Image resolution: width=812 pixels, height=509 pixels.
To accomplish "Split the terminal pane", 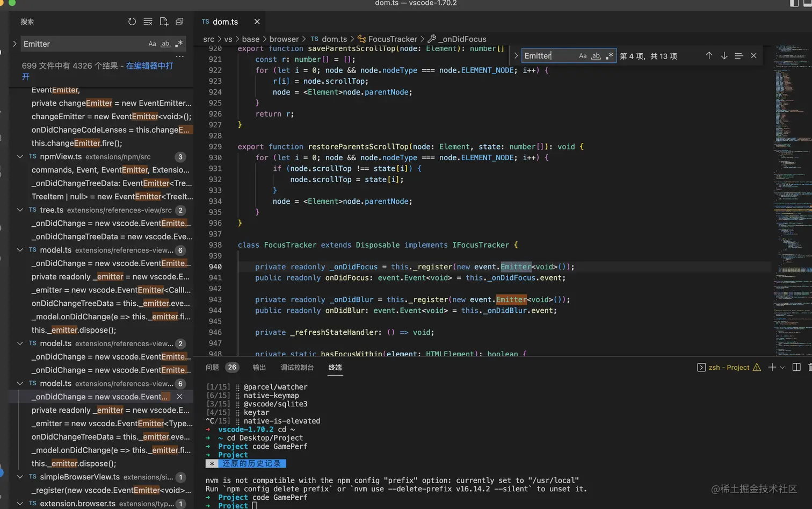I will [x=795, y=367].
